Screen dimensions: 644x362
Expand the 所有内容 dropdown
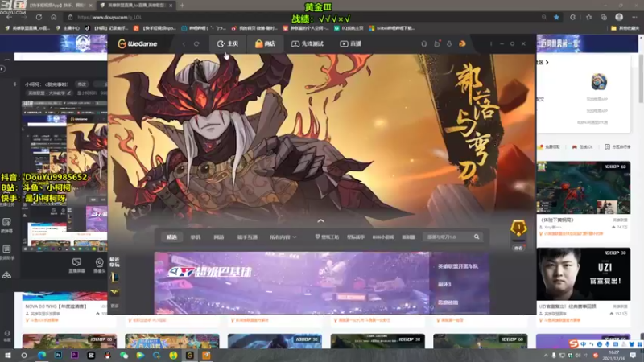[x=283, y=237]
